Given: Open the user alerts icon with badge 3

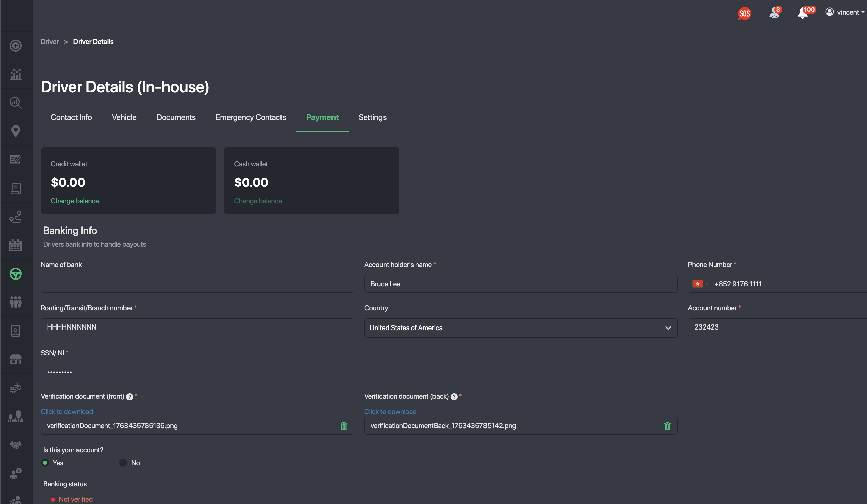Looking at the screenshot, I should tap(774, 13).
